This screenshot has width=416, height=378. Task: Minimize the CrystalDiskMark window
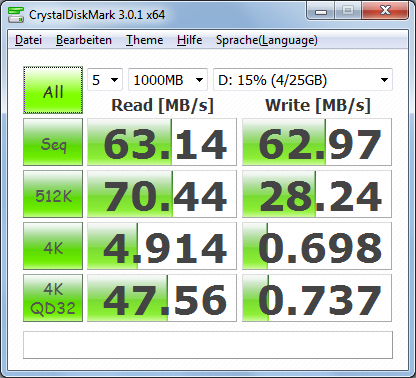pyautogui.click(x=321, y=12)
